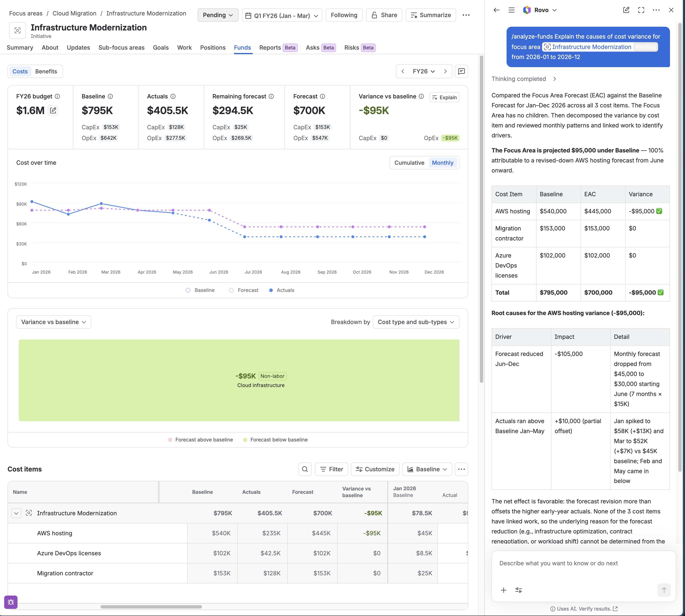Toggle the Forecast series in chart legend
685x616 pixels.
point(243,290)
